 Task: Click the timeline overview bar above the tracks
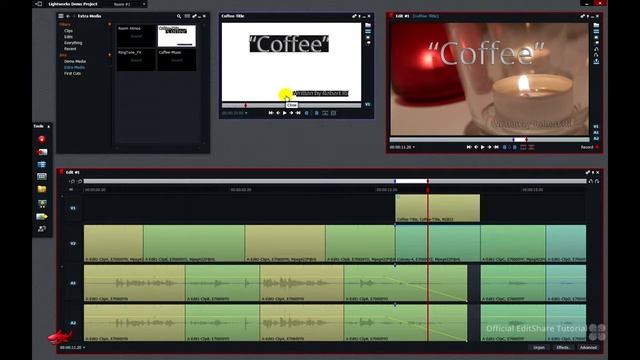click(335, 181)
